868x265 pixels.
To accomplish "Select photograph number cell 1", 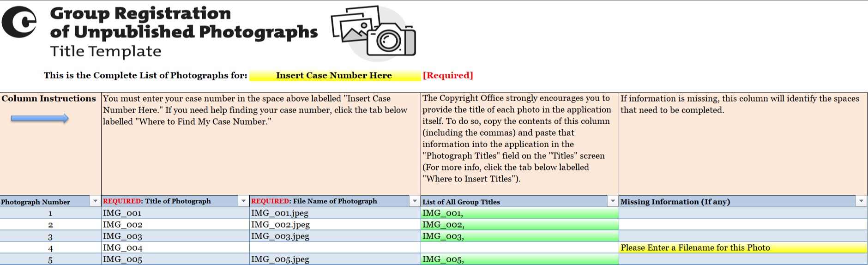I will coord(50,213).
